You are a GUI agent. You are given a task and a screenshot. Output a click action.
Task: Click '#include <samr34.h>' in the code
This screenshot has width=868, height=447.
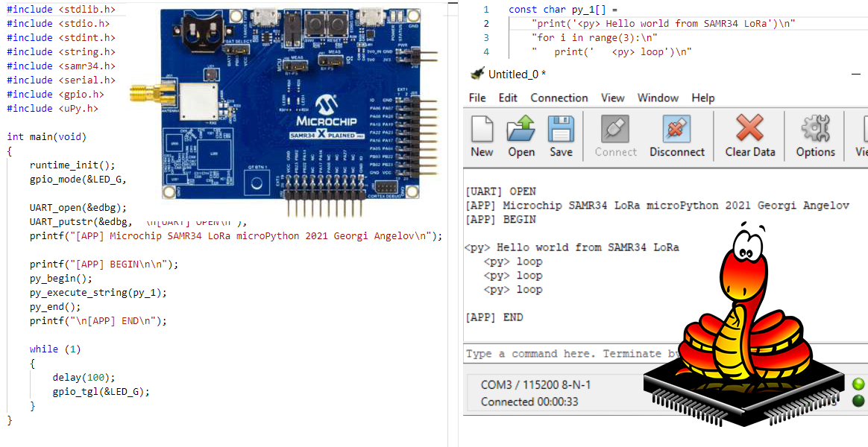[61, 66]
